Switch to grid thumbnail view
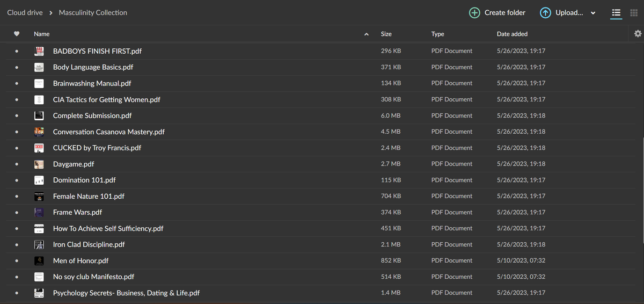644x304 pixels. 633,13
